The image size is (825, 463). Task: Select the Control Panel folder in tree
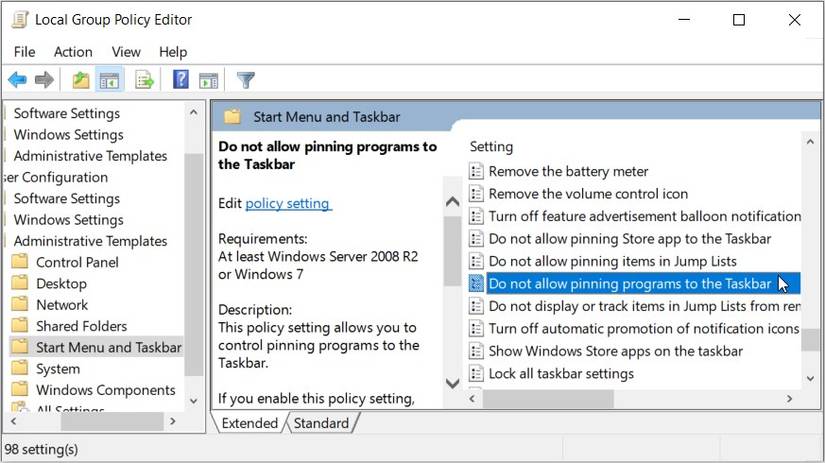click(77, 262)
